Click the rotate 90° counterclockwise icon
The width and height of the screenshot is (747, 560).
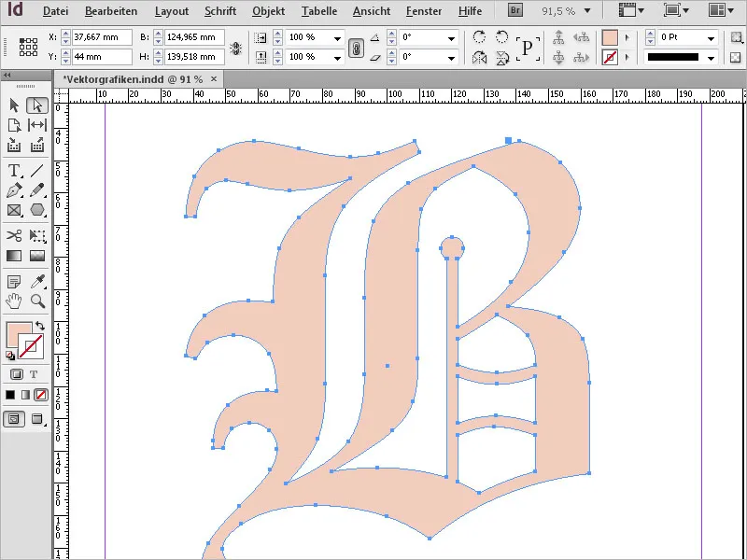tap(501, 37)
